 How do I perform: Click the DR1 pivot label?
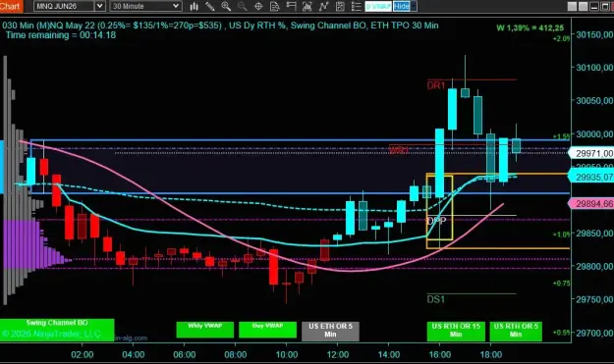436,85
